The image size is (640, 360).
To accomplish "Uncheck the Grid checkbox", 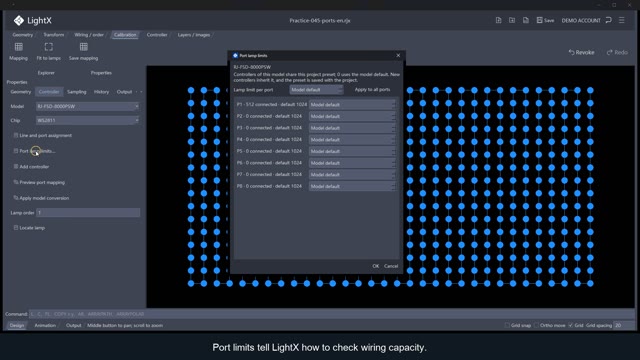I will point(571,325).
